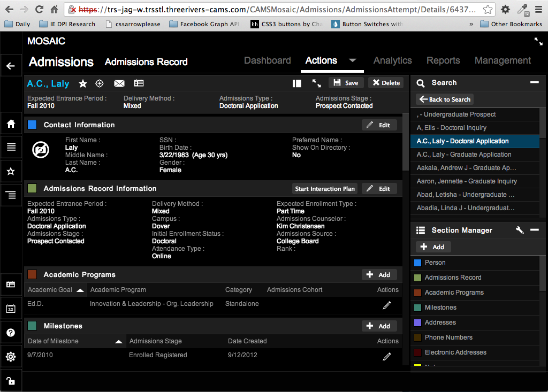Click the wrench icon in Section Manager
The image size is (548, 392).
pos(519,230)
